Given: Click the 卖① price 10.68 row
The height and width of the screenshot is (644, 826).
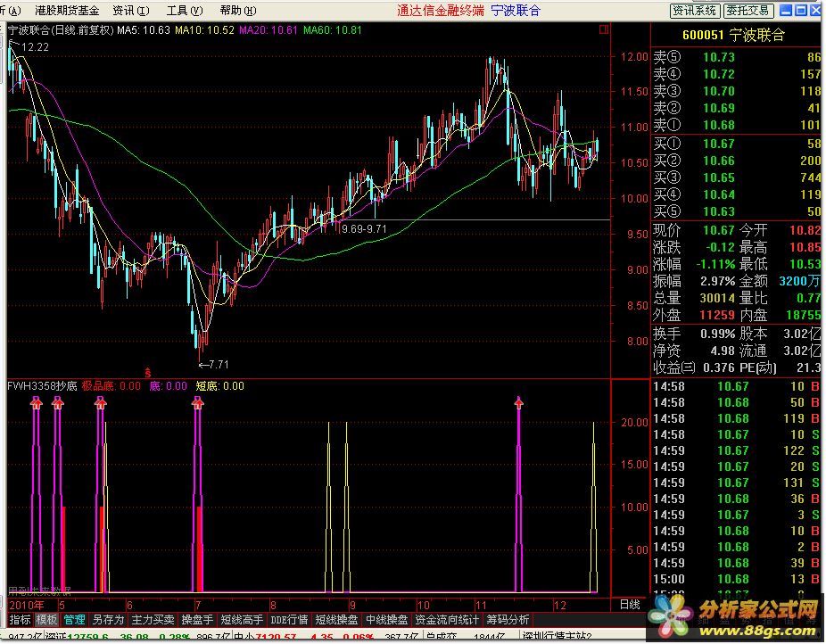Looking at the screenshot, I should pyautogui.click(x=737, y=125).
